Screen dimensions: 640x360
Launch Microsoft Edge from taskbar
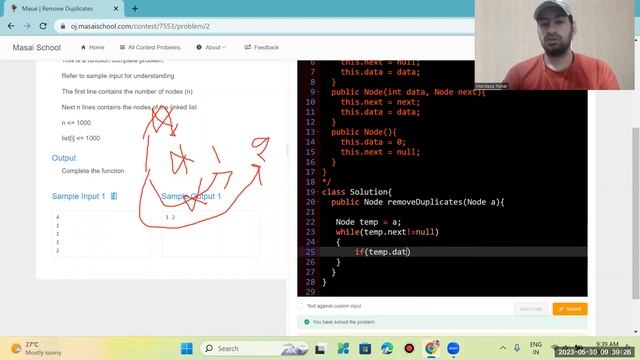[x=387, y=349]
